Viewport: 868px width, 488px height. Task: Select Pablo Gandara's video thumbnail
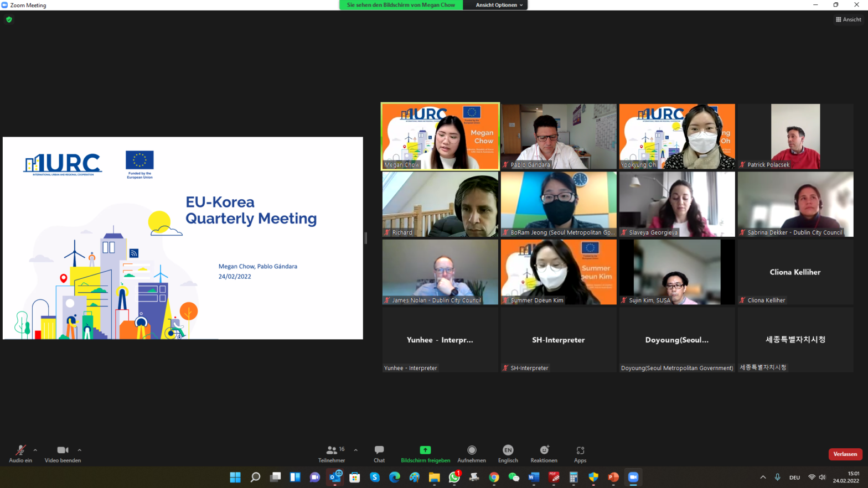[x=559, y=136]
